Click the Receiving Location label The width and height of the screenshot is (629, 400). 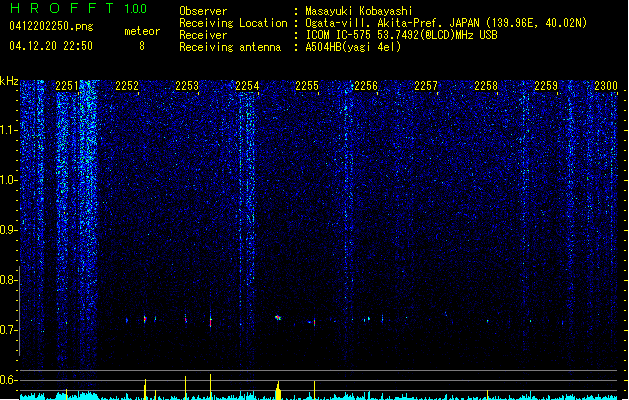pos(233,23)
